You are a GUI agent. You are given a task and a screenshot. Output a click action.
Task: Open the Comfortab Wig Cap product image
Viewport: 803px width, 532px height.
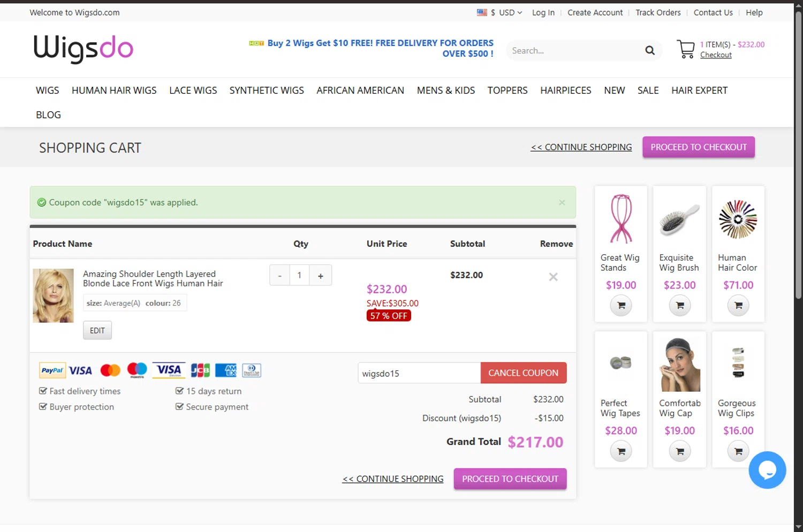pyautogui.click(x=679, y=364)
